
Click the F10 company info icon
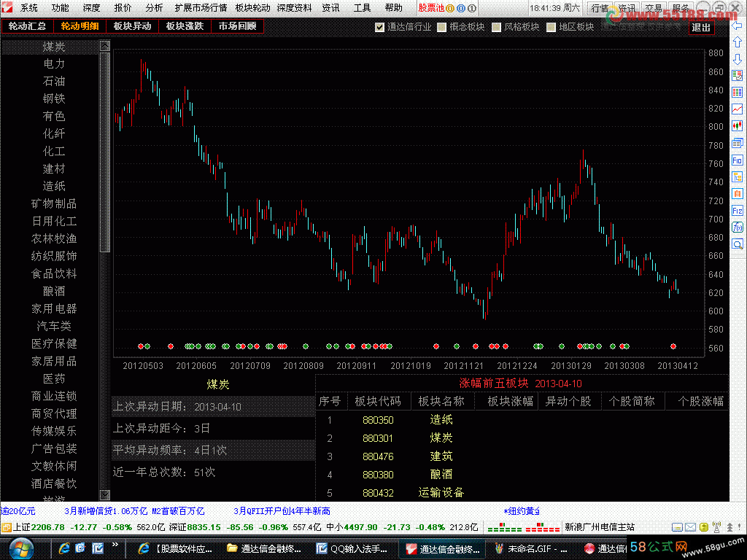(738, 160)
